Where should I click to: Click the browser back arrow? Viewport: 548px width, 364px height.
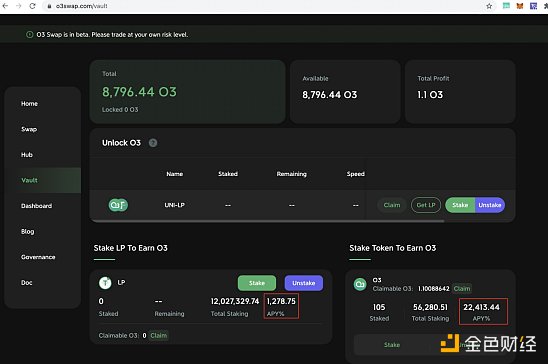(x=5, y=6)
